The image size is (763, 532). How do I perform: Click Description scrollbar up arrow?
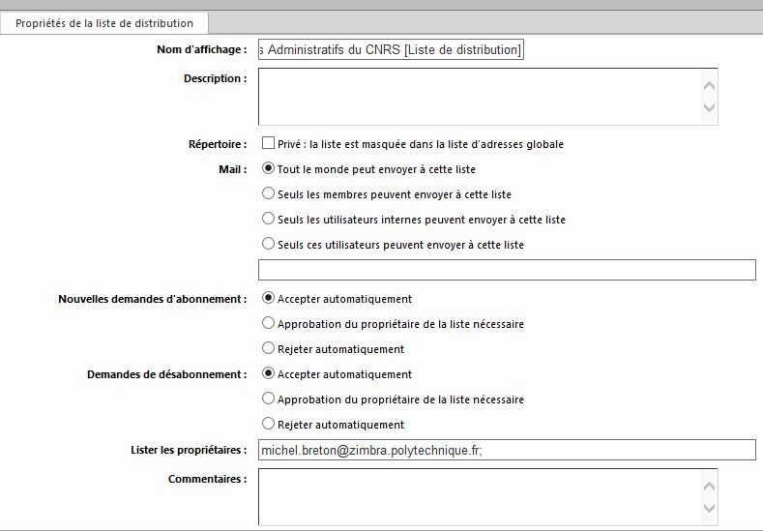click(x=709, y=86)
